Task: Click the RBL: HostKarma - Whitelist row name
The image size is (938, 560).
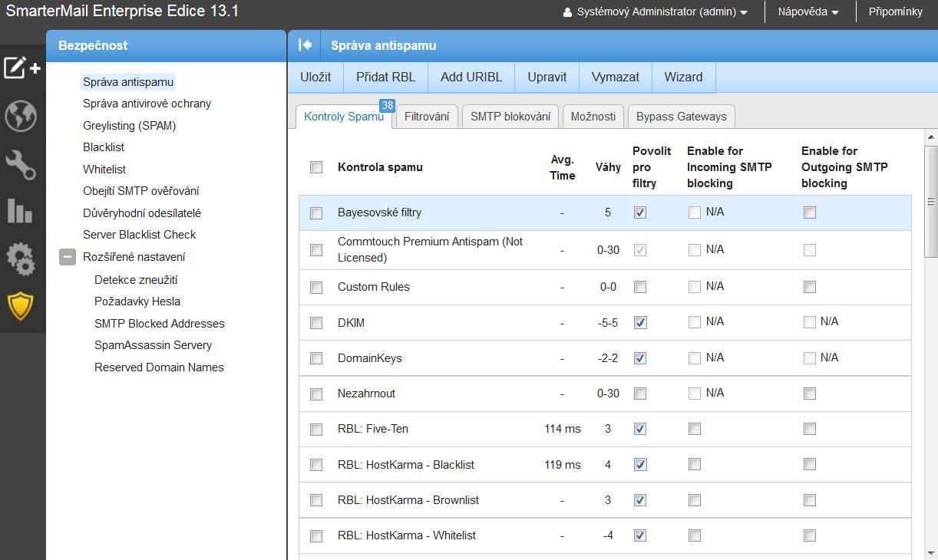Action: coord(407,535)
